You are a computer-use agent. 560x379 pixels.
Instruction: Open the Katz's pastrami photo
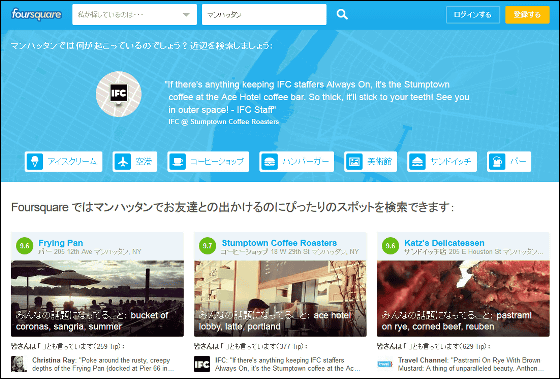coord(463,298)
